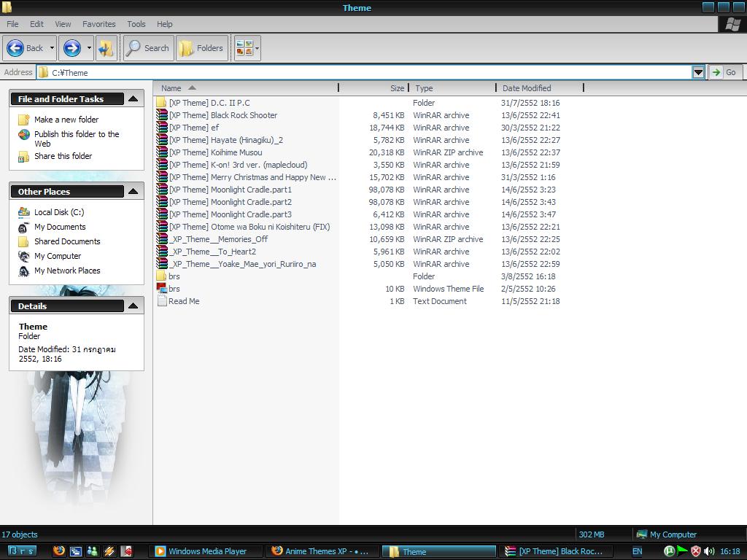Collapse the Other Places panel
Image resolution: width=747 pixels, height=560 pixels.
point(133,192)
